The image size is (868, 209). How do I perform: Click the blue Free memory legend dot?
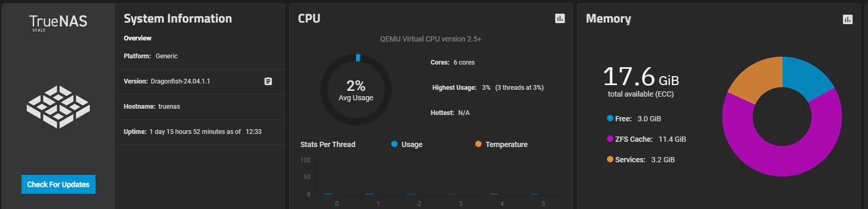click(x=610, y=118)
